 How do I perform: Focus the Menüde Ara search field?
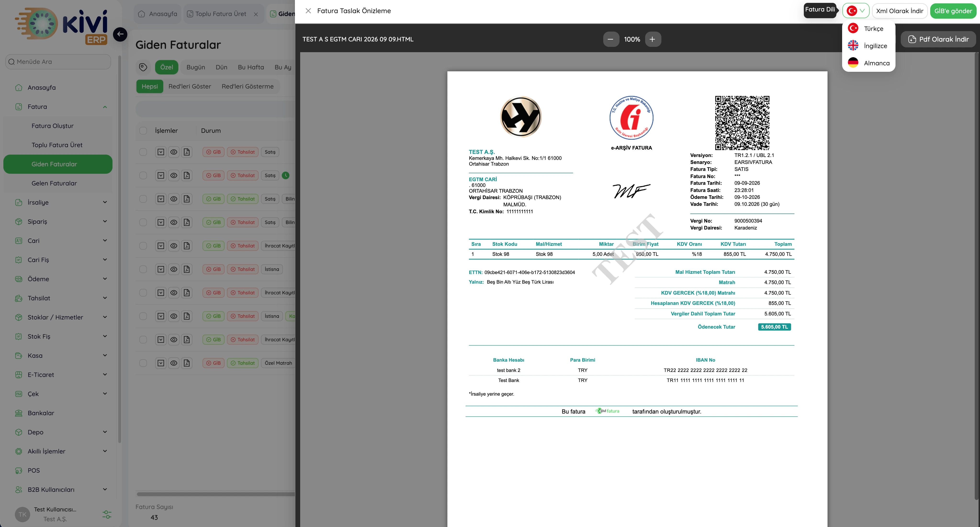tap(58, 62)
